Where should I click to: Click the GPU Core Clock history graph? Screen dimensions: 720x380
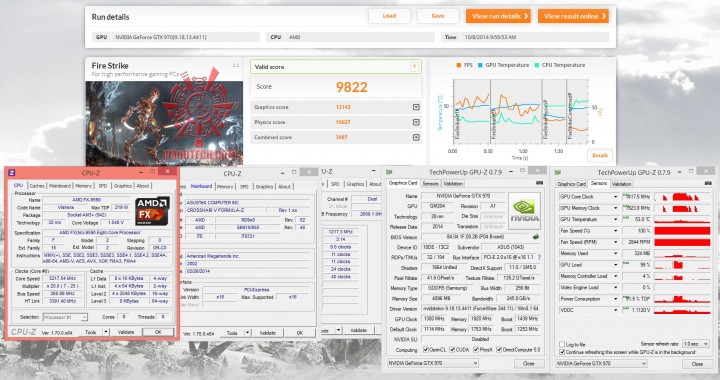pyautogui.click(x=682, y=196)
